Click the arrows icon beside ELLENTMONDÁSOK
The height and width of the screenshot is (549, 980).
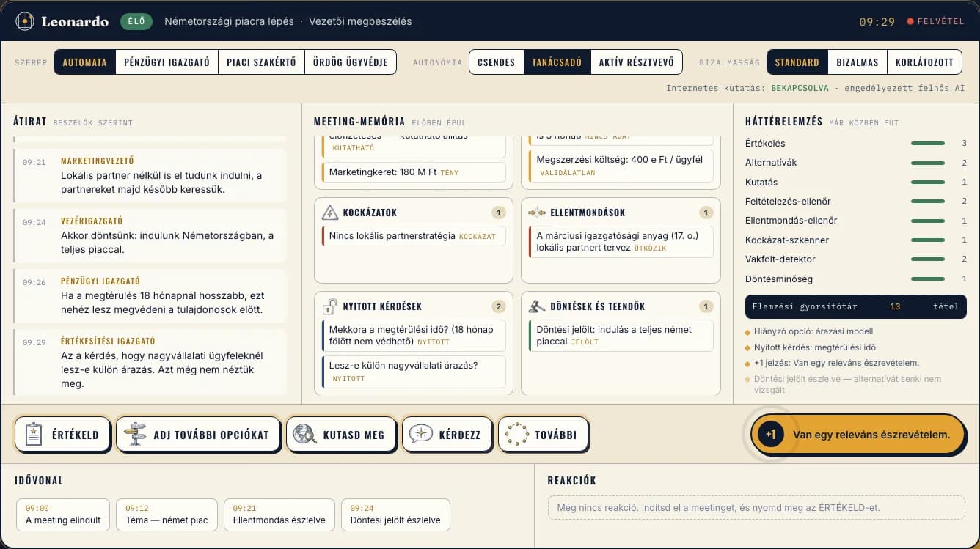[x=538, y=213]
